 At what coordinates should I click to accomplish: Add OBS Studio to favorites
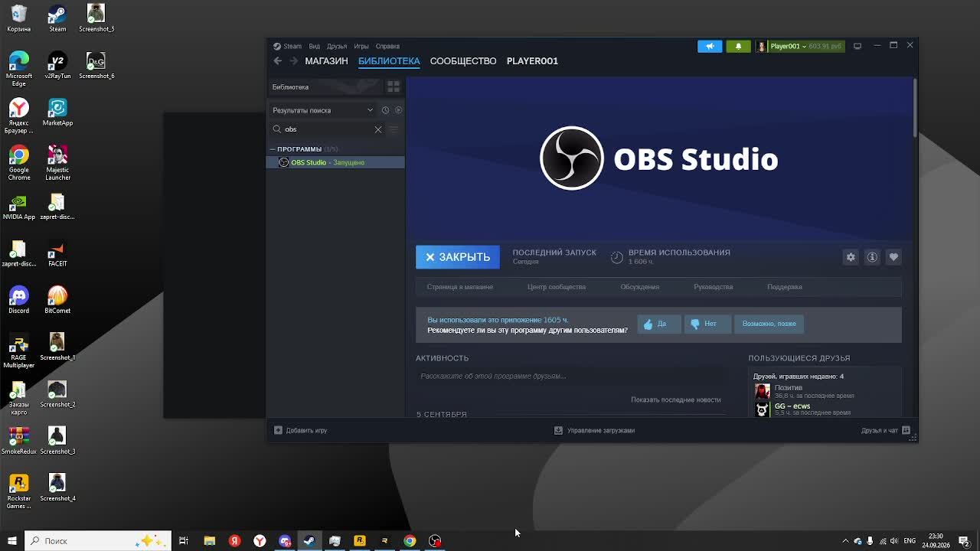[893, 257]
